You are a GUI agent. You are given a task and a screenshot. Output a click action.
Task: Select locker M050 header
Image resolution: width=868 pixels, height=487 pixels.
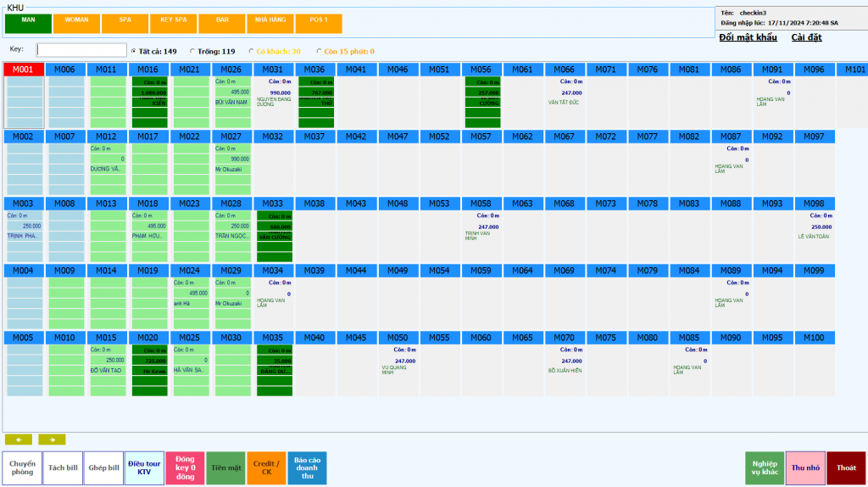(x=398, y=338)
